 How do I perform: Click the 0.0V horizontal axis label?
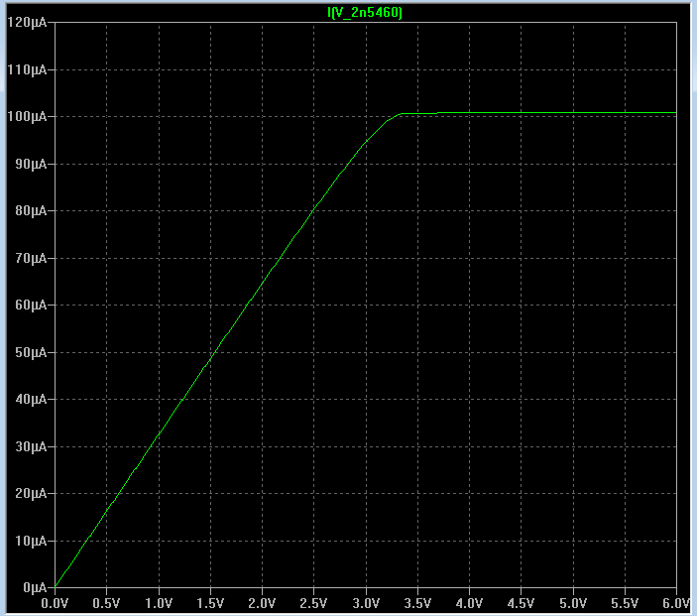pyautogui.click(x=55, y=603)
